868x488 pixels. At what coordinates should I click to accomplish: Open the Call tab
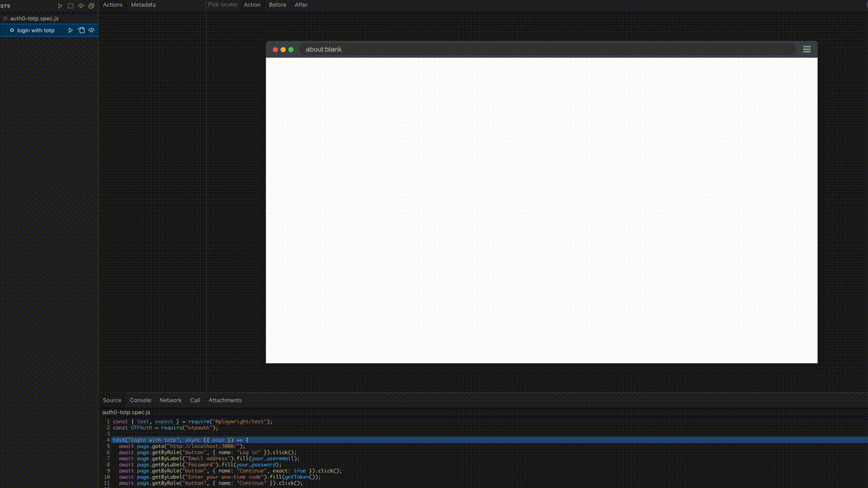pos(195,400)
